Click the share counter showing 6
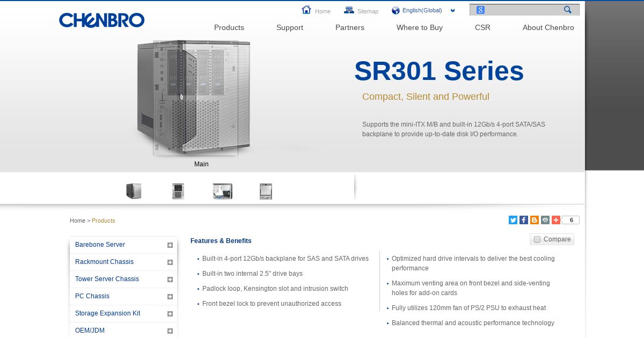This screenshot has width=644, height=338. (x=571, y=220)
